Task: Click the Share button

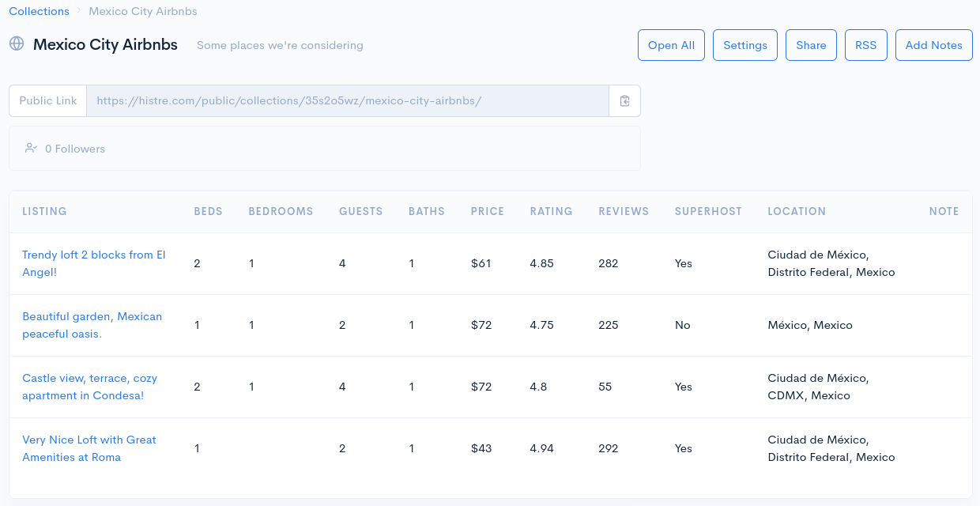Action: (811, 45)
